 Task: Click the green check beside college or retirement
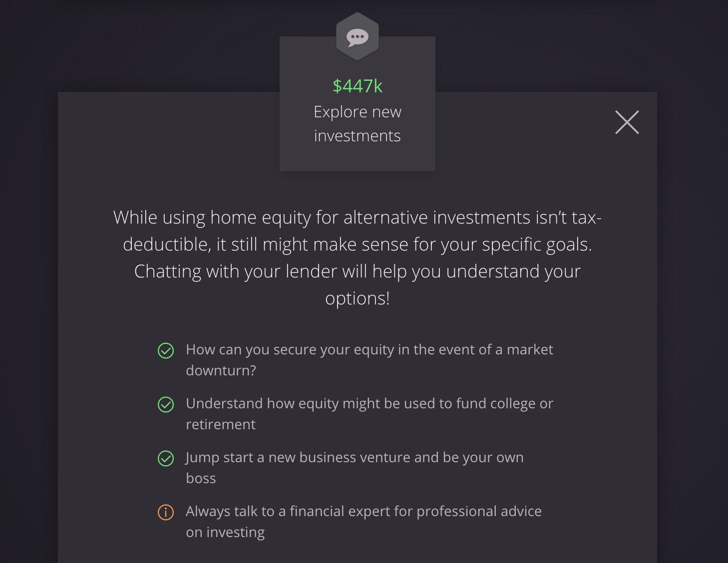click(x=166, y=405)
